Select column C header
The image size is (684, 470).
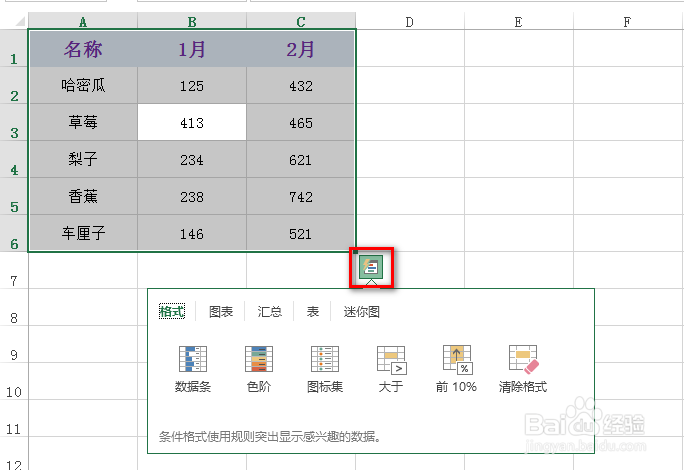point(301,21)
